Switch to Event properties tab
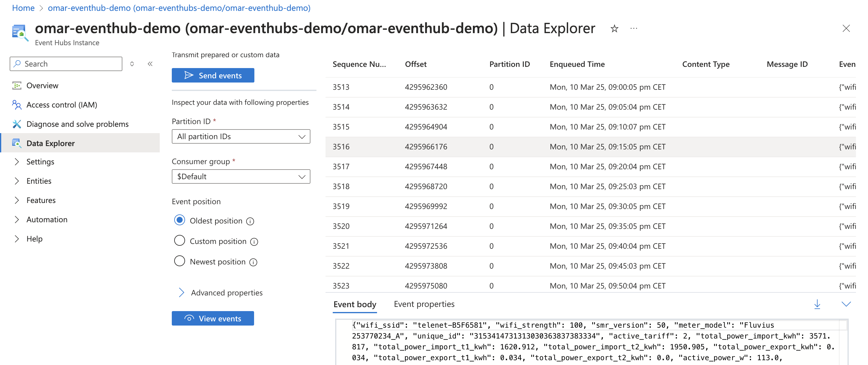Screen dimensions: 868x365 pos(424,304)
